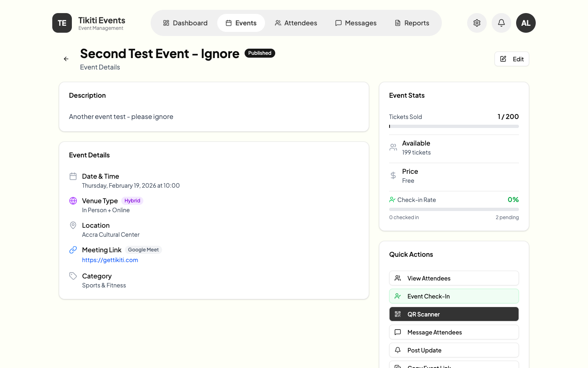Screen dimensions: 588x368
Task: Click '0 checked in' text
Action: click(x=404, y=218)
